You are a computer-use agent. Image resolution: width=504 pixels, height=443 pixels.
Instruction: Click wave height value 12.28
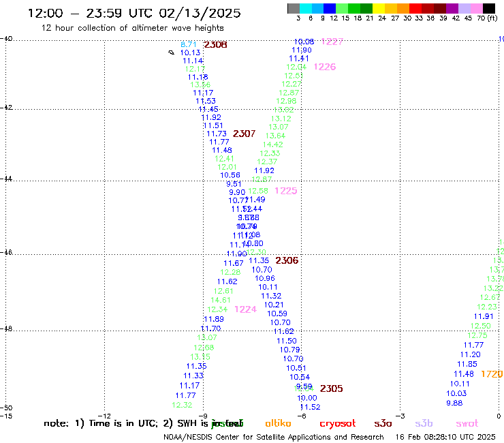point(230,272)
